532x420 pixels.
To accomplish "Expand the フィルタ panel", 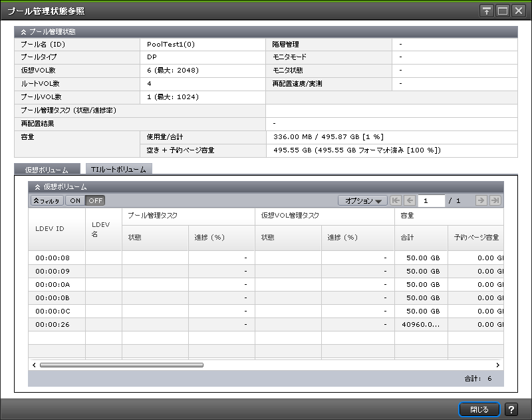I will [47, 200].
